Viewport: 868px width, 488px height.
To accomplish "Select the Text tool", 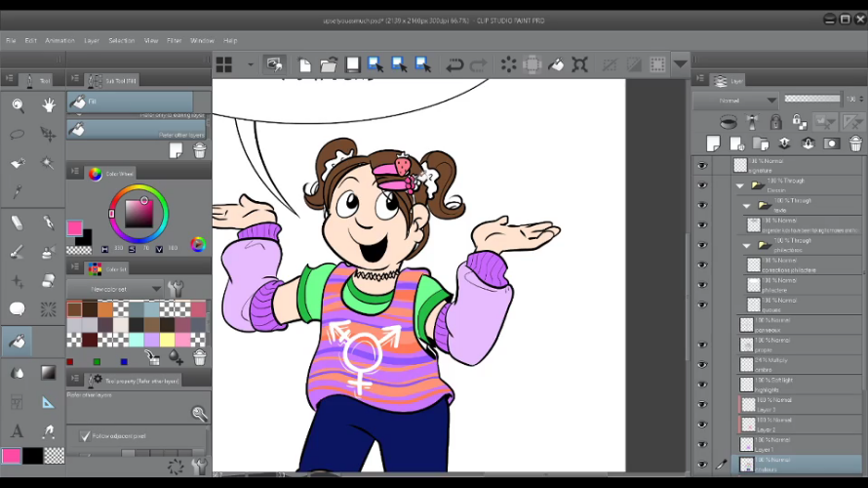I will 18,430.
